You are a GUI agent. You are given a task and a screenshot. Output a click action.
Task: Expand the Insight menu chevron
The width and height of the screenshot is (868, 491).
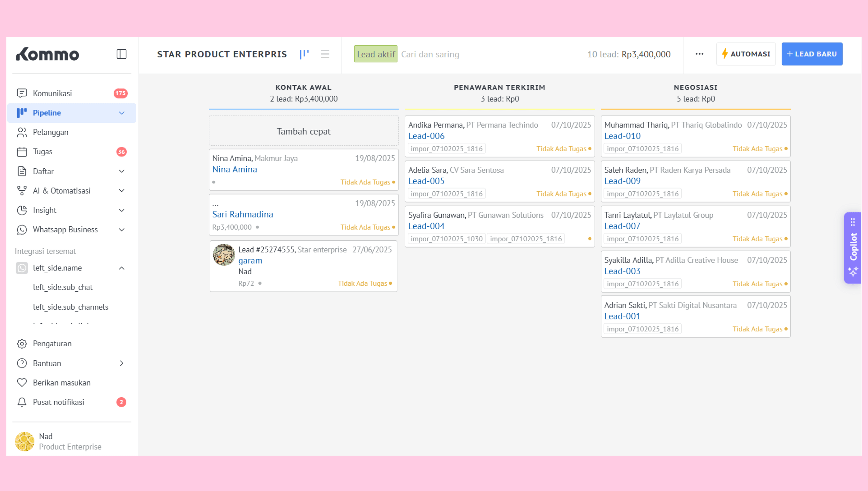122,210
